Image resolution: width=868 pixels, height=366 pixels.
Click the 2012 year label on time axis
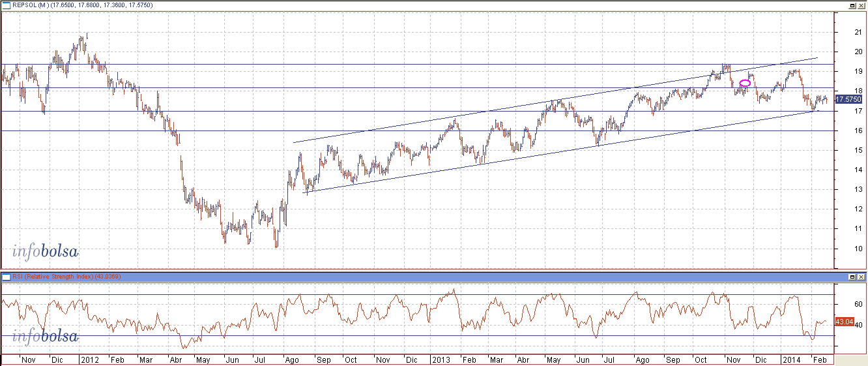(x=89, y=360)
